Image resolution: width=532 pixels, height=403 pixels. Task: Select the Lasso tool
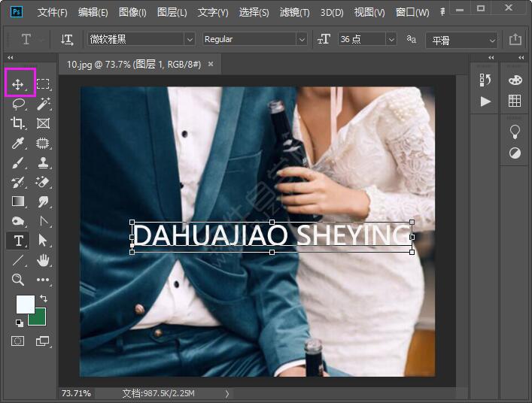[x=18, y=104]
